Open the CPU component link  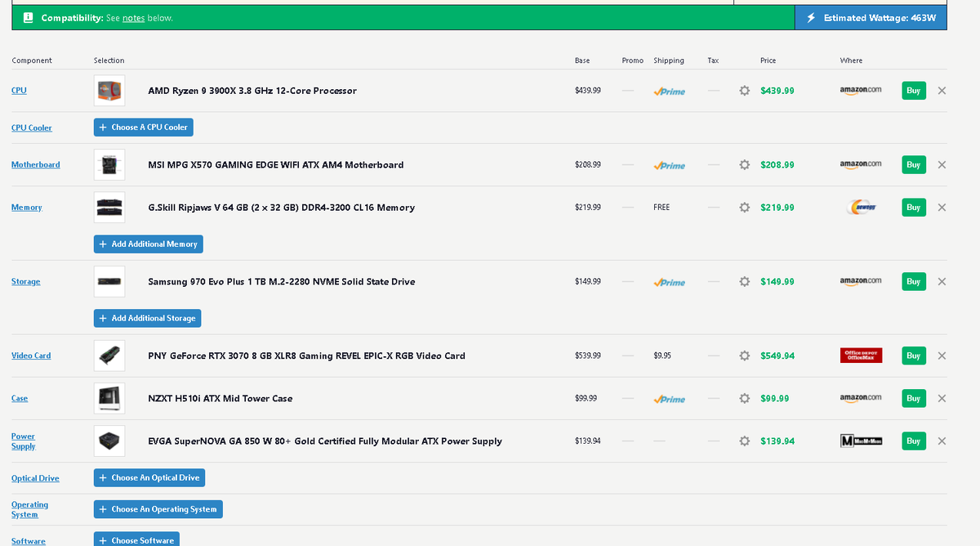19,91
